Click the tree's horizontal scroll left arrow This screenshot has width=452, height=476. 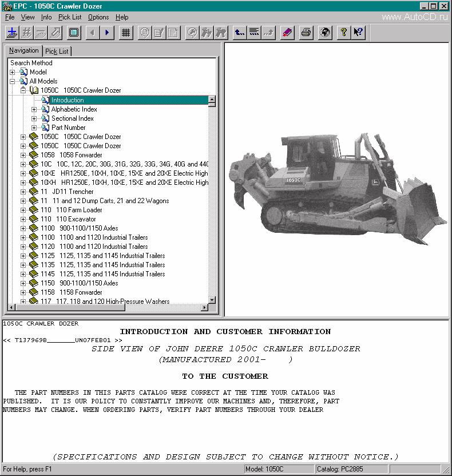coord(11,308)
